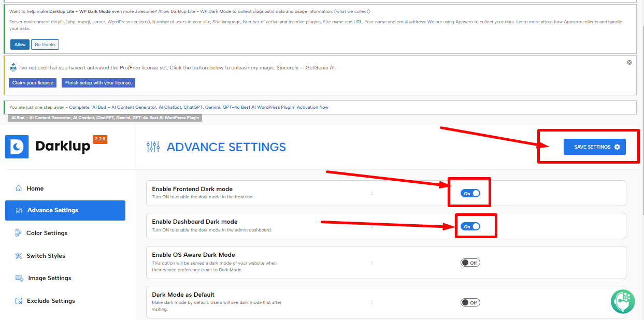Click the 'Dark Mode as Default' label
This screenshot has width=644, height=320.
coord(183,295)
